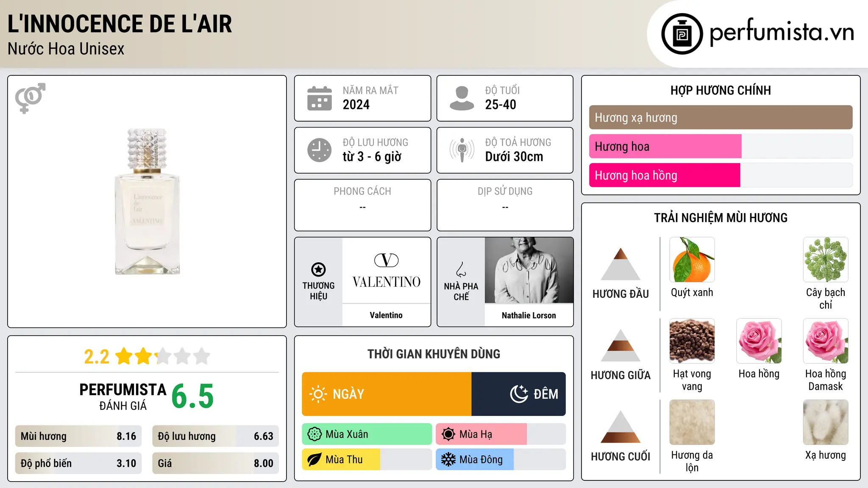Click the sillage icon beside Độ toả hương
Screen dimensions: 868x488
click(462, 150)
